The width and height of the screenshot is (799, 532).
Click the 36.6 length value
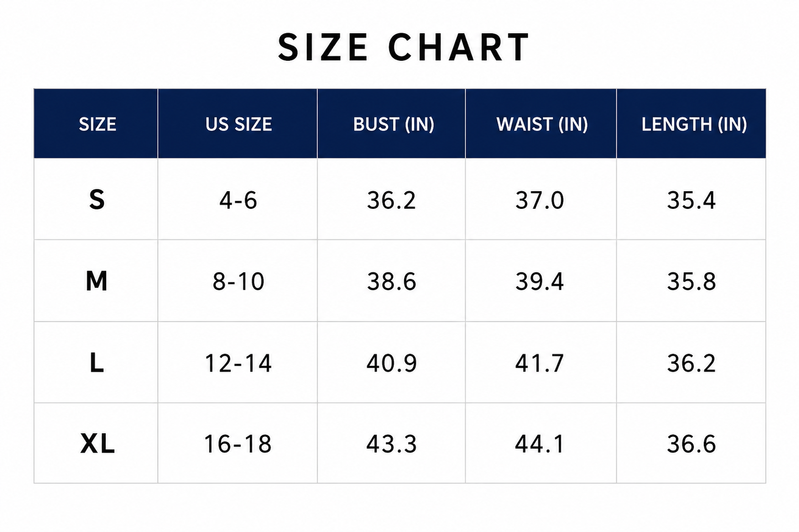click(691, 444)
